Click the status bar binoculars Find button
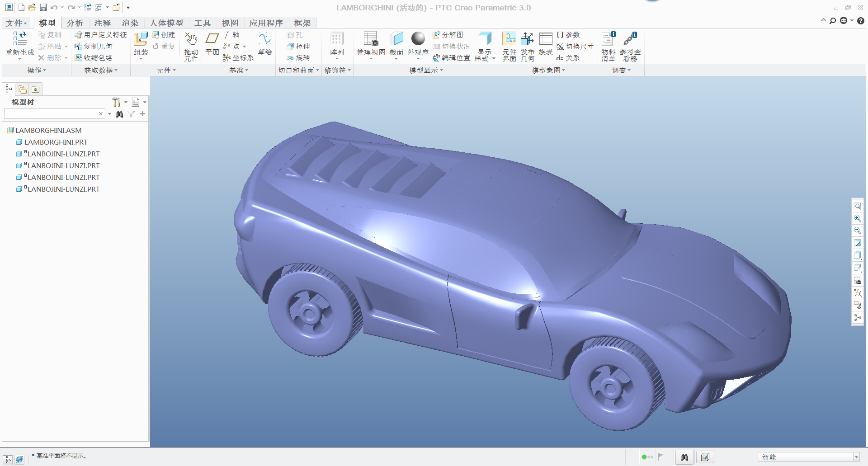This screenshot has width=868, height=466. (x=684, y=457)
